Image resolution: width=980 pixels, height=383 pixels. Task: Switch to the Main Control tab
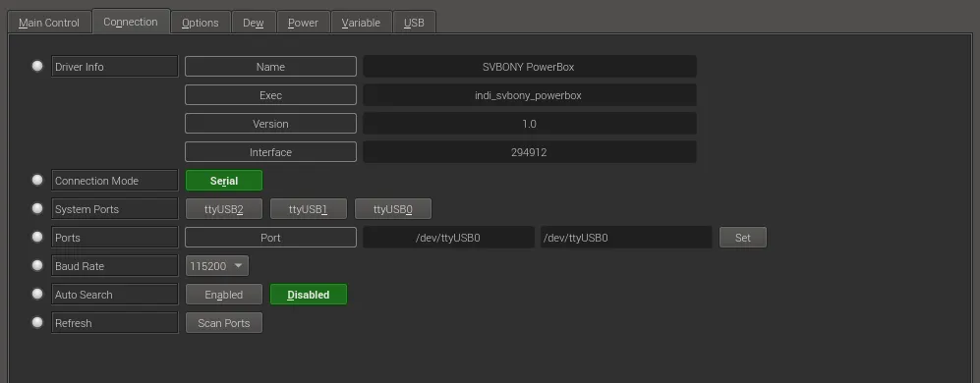pyautogui.click(x=49, y=23)
